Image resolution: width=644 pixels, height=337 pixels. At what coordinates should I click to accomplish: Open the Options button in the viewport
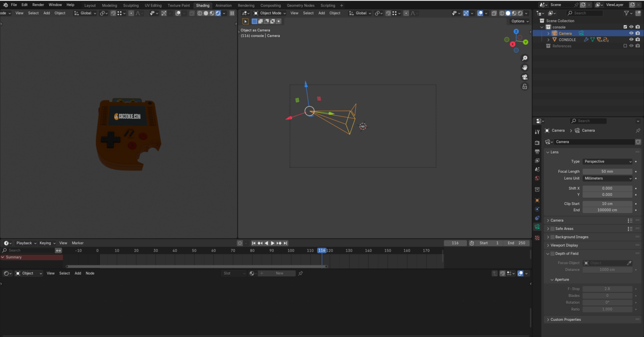520,21
